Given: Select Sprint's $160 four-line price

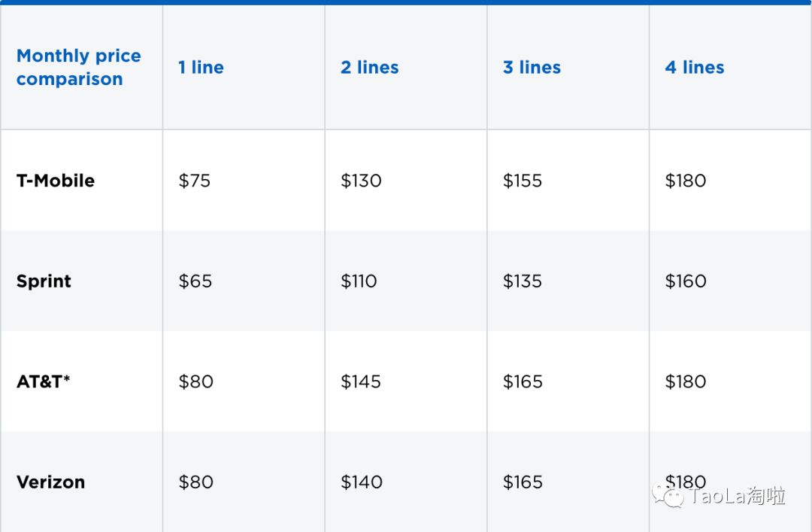Looking at the screenshot, I should 685,281.
